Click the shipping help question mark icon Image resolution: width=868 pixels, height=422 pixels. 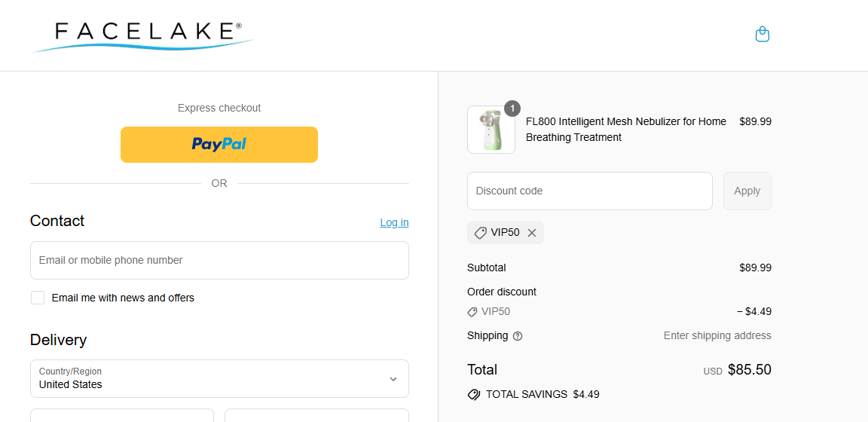pos(518,335)
